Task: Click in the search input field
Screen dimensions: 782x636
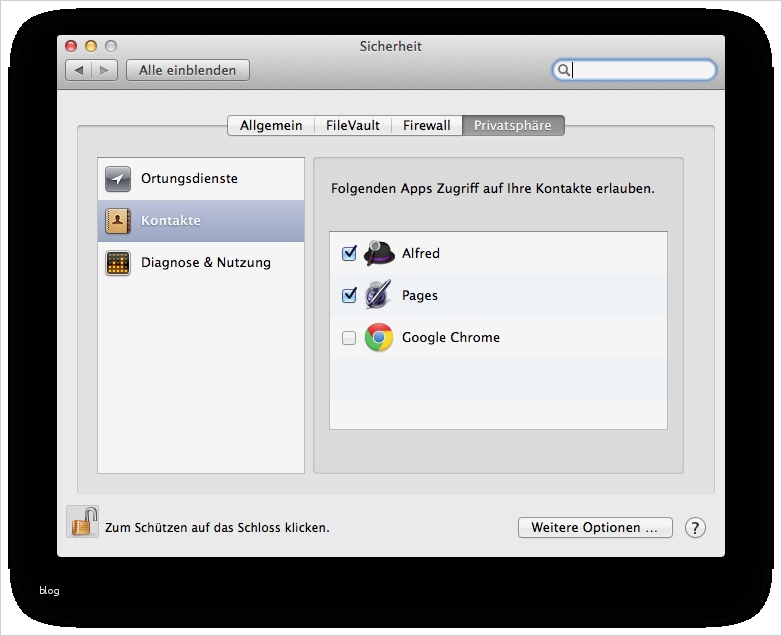Action: point(634,70)
